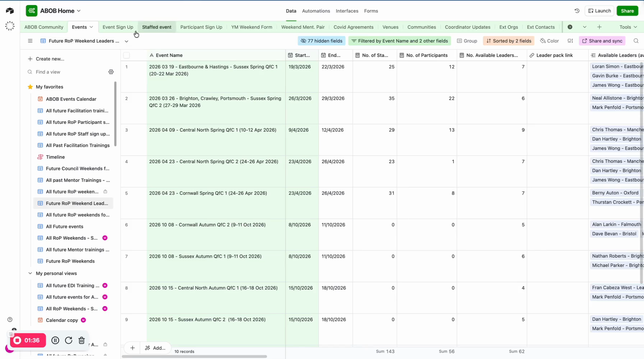
Task: Toggle the views sidebar hamburger icon
Action: tap(30, 41)
